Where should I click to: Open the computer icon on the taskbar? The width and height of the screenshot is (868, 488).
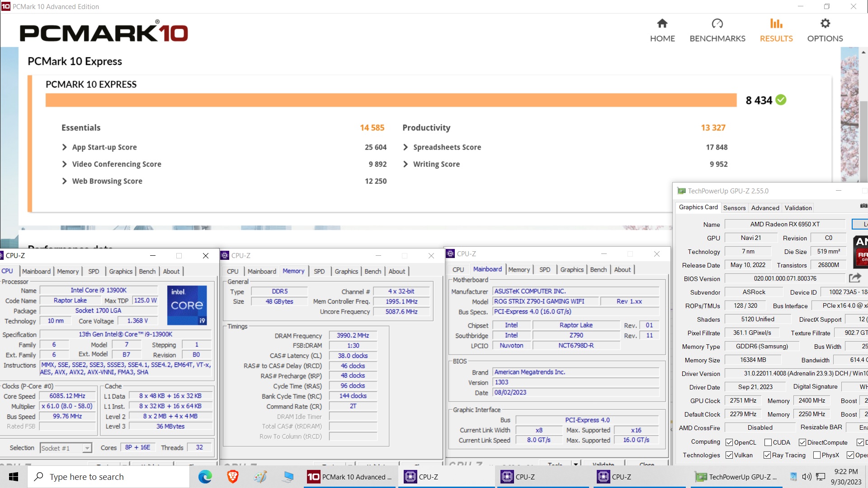pyautogui.click(x=288, y=477)
